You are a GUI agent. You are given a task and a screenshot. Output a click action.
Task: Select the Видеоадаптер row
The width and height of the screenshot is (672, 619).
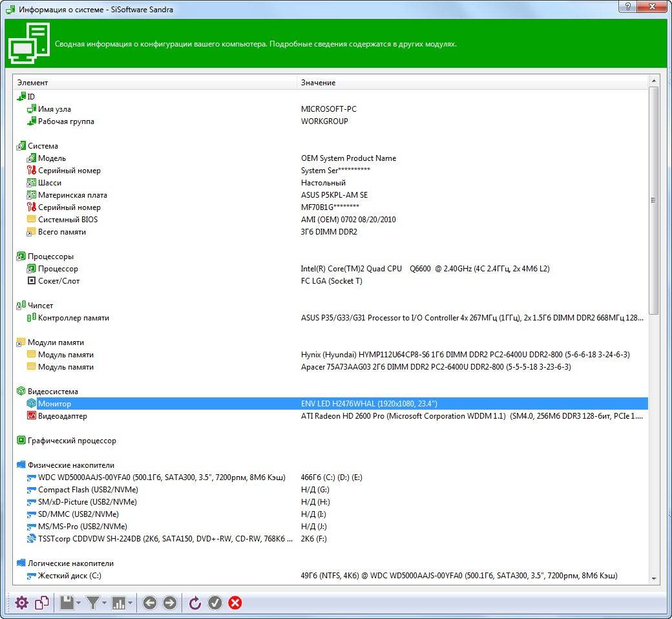click(x=62, y=416)
